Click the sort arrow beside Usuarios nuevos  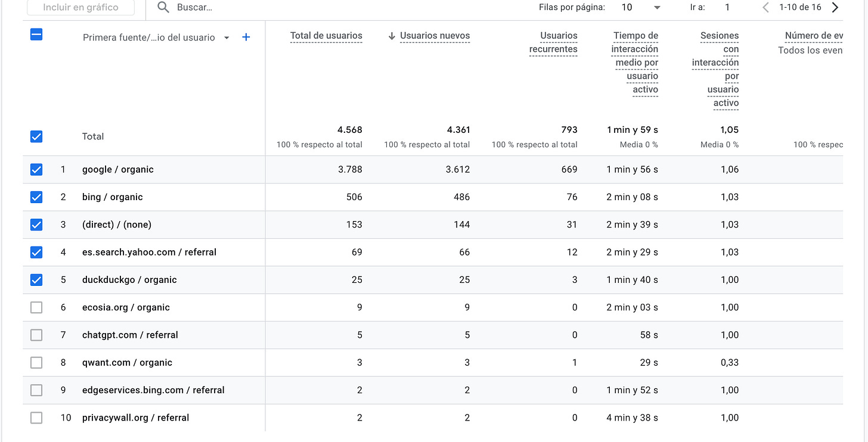[x=392, y=36]
